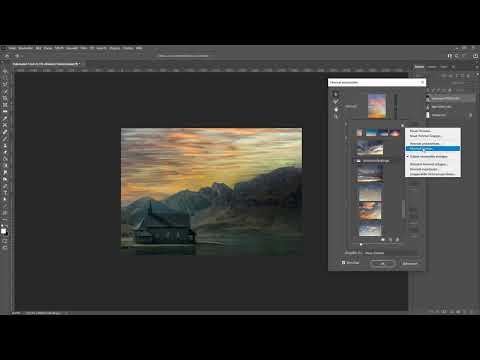Toggle Quick Mask mode icon
This screenshot has width=480, height=360.
click(5, 240)
